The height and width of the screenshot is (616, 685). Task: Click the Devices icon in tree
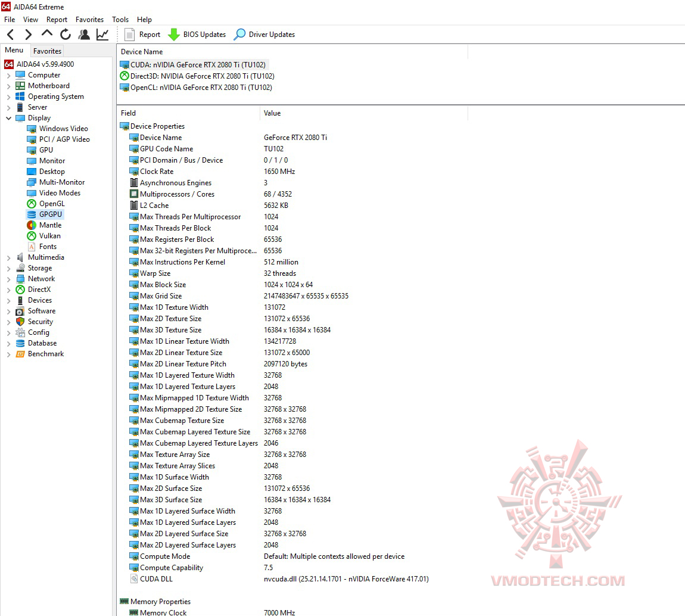(20, 301)
